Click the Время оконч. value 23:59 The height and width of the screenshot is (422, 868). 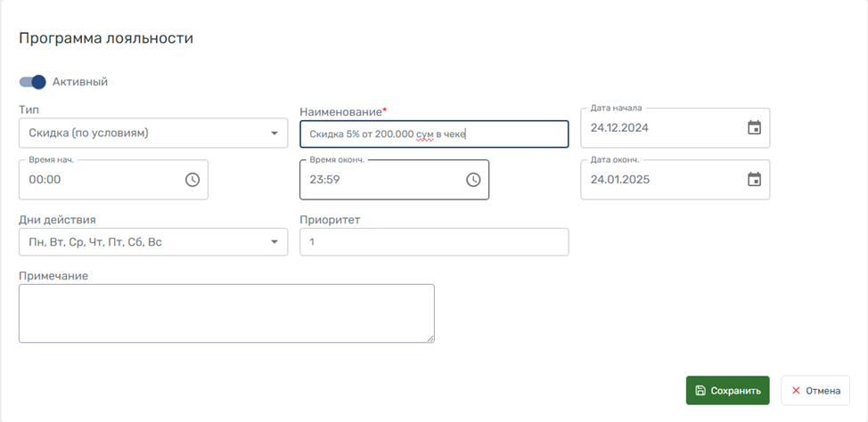325,180
